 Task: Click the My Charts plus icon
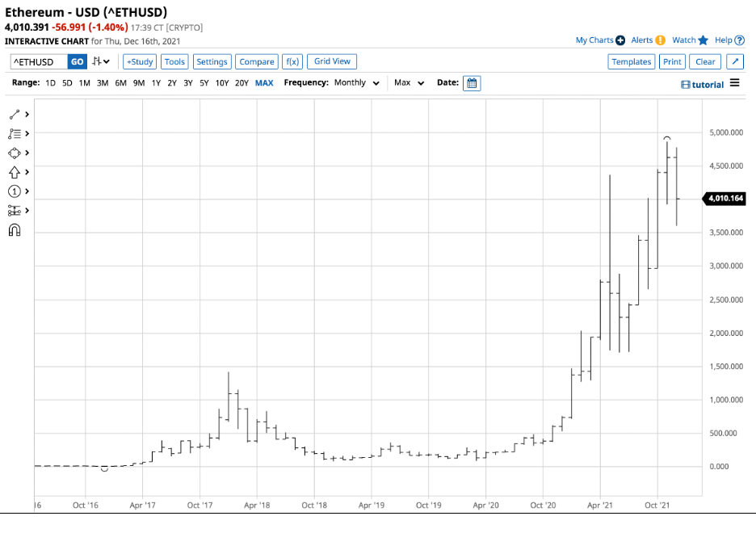pyautogui.click(x=620, y=40)
